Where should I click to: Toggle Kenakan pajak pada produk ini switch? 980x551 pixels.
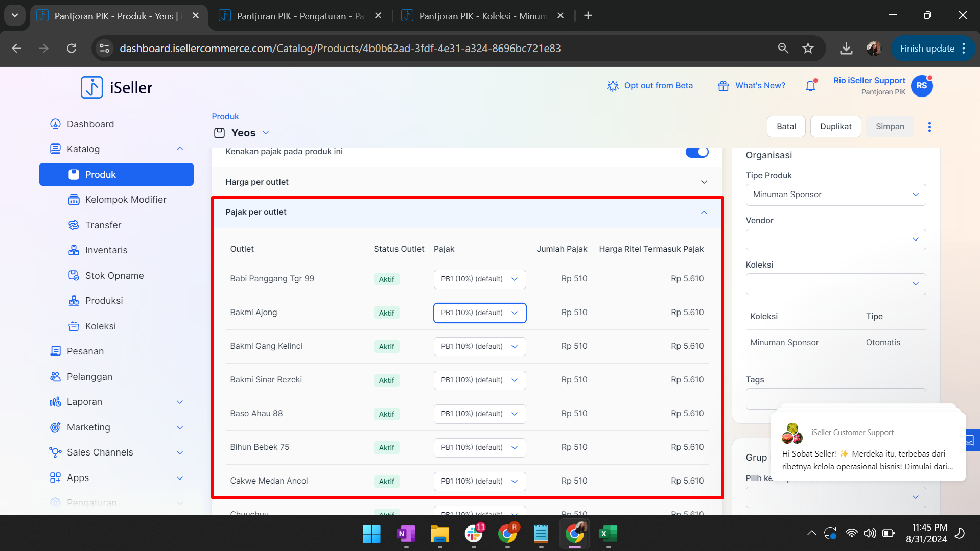pyautogui.click(x=697, y=152)
